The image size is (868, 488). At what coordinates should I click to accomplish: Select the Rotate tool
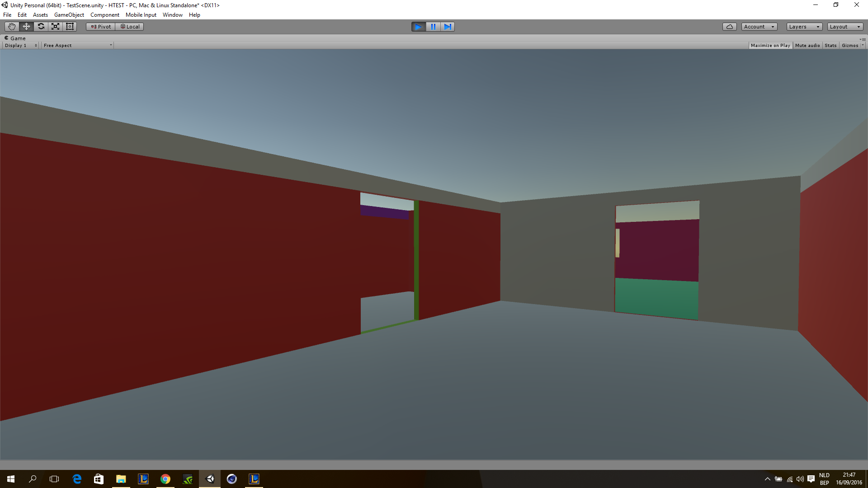[41, 27]
